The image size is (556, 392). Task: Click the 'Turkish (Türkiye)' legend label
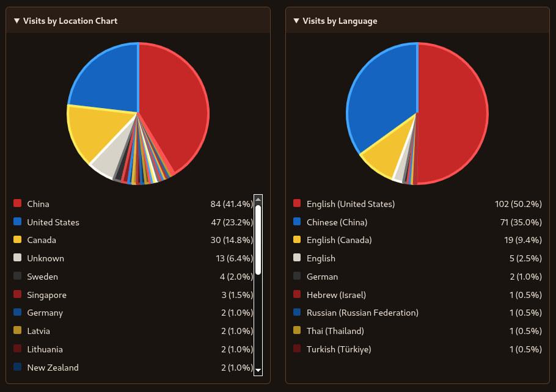(x=338, y=349)
